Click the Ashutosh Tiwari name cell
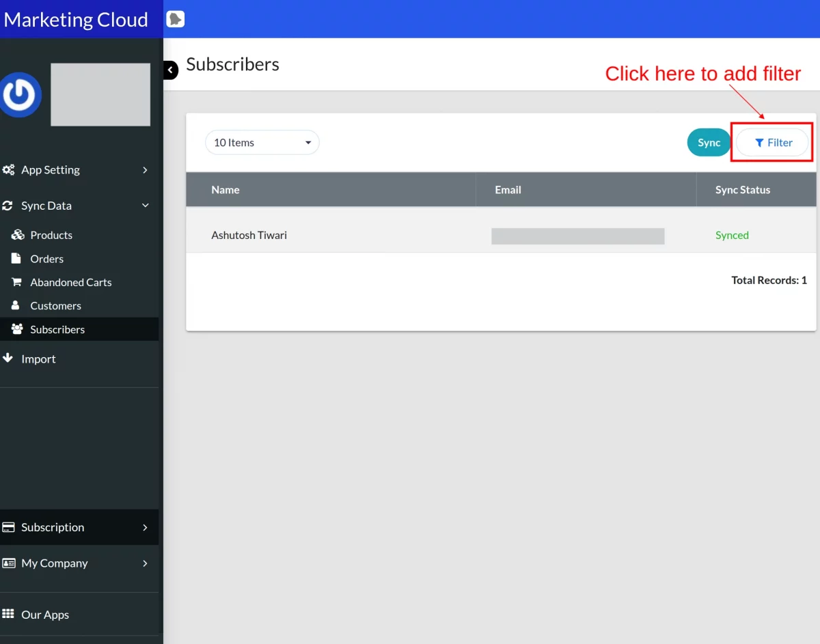This screenshot has width=820, height=644. [x=249, y=235]
